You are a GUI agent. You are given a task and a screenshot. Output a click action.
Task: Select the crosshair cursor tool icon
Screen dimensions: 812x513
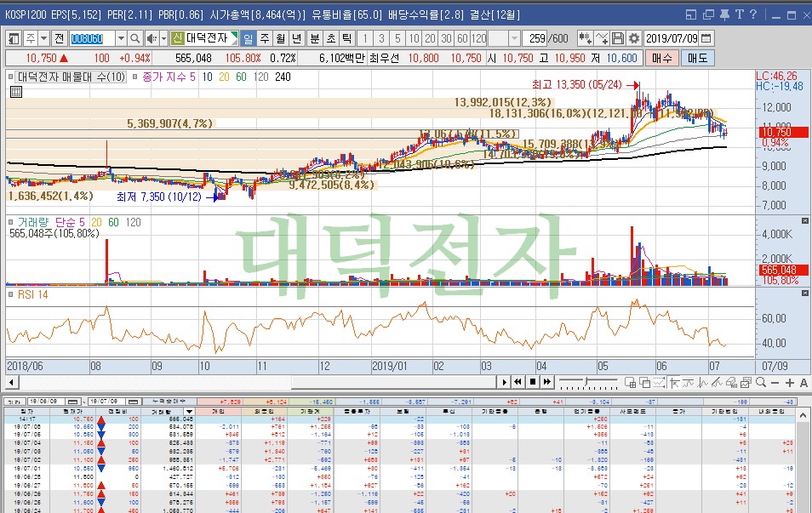[x=674, y=383]
